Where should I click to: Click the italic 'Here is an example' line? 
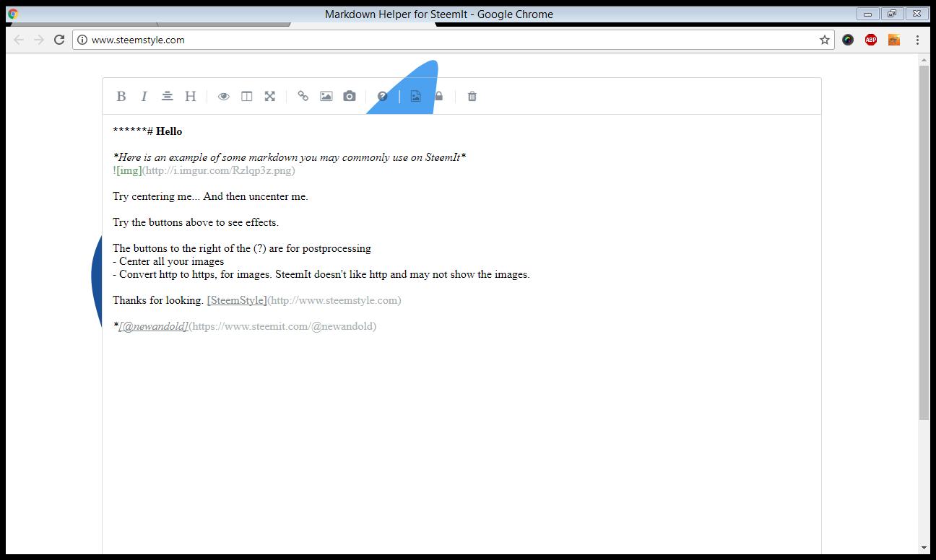coord(290,157)
